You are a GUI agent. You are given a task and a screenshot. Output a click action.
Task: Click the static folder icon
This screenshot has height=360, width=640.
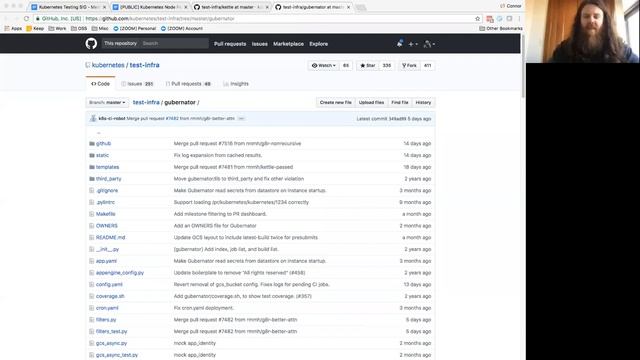92,156
